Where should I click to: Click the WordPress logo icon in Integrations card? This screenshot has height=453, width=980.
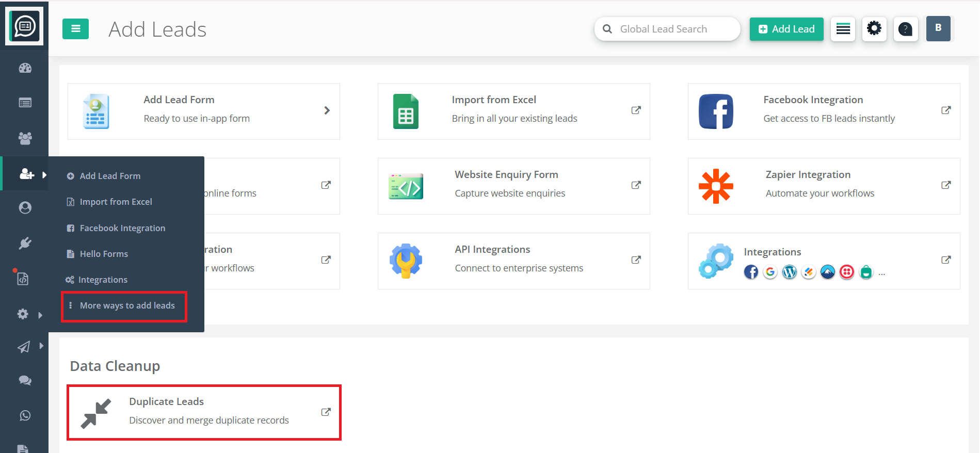(790, 272)
